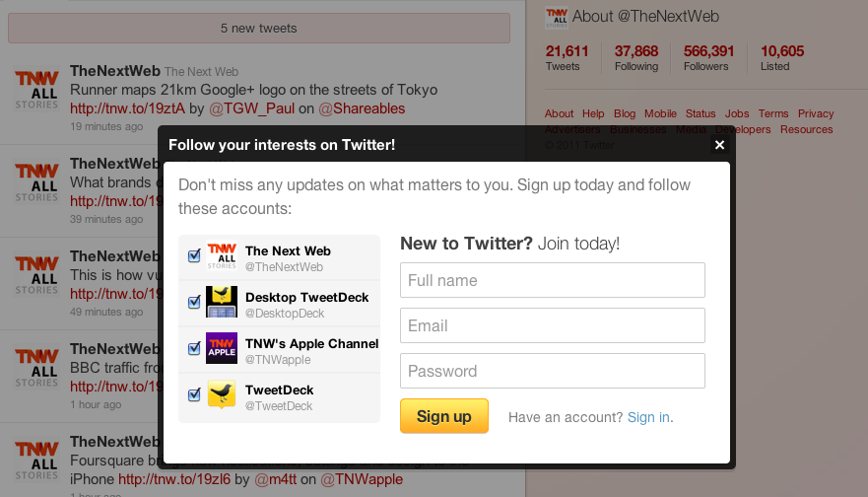This screenshot has height=497, width=868.
Task: Click Desktop TweetDeck avatar icon
Action: click(x=222, y=303)
